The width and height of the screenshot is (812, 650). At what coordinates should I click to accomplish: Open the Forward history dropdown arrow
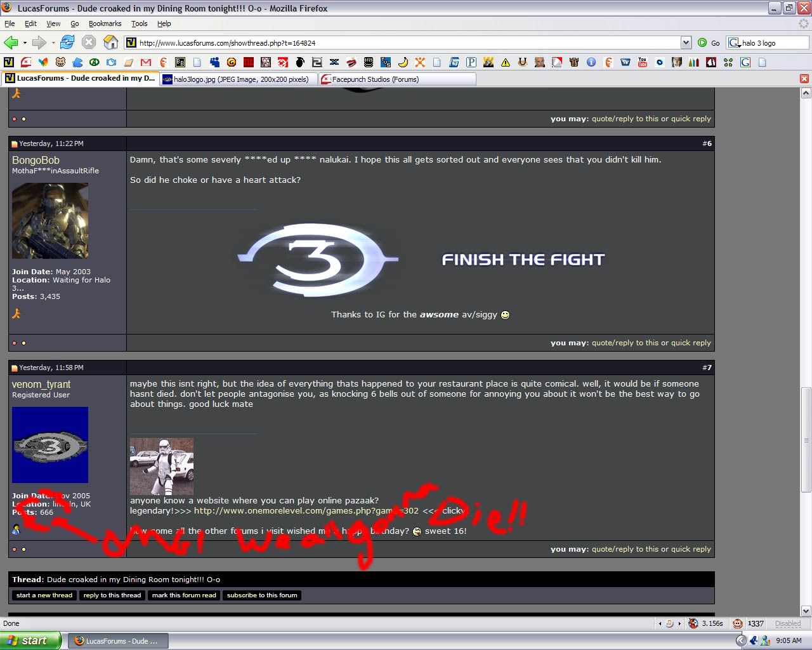53,43
